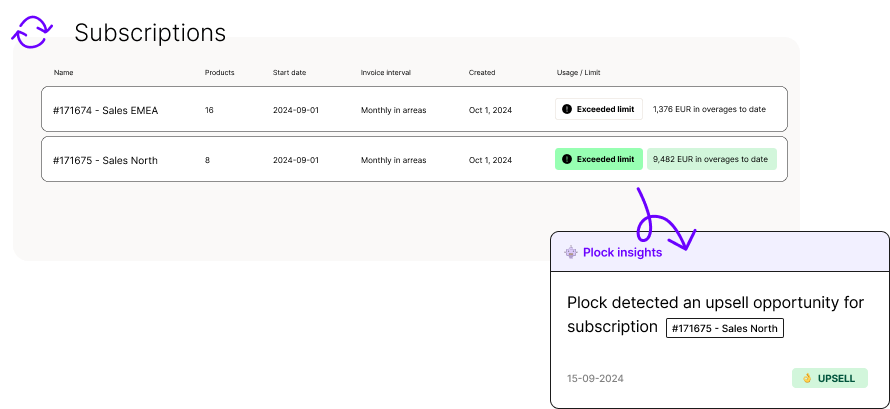Viewport: 890px width, 409px height.
Task: Open subscription #171674 - Sales EMEA
Action: 414,109
